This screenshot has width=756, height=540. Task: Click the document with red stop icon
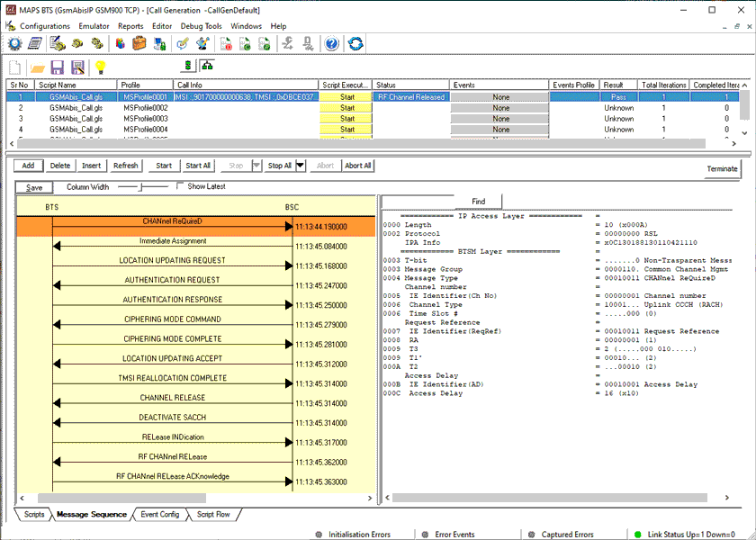[226, 44]
